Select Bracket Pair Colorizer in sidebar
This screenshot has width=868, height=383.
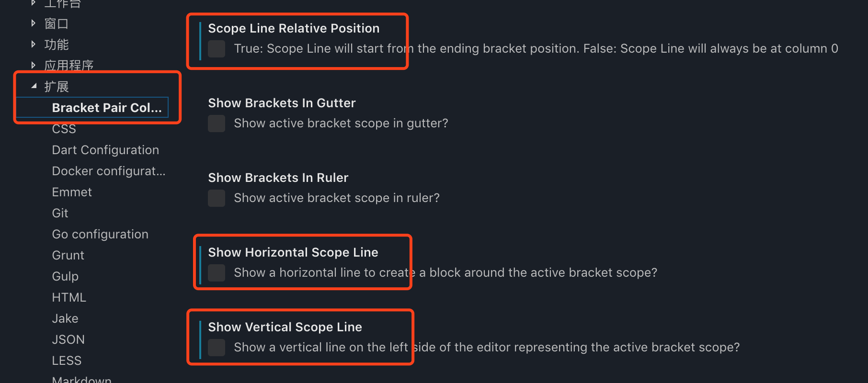coord(106,108)
